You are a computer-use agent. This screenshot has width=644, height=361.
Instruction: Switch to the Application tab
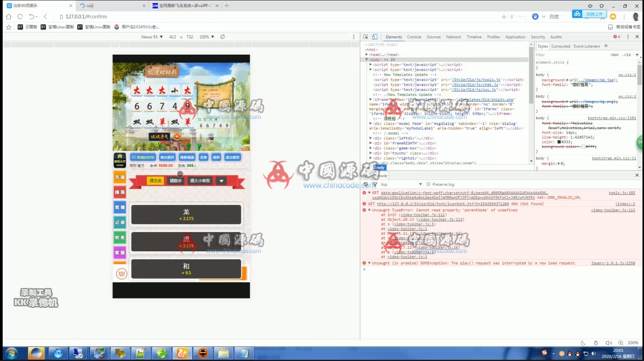click(x=515, y=37)
